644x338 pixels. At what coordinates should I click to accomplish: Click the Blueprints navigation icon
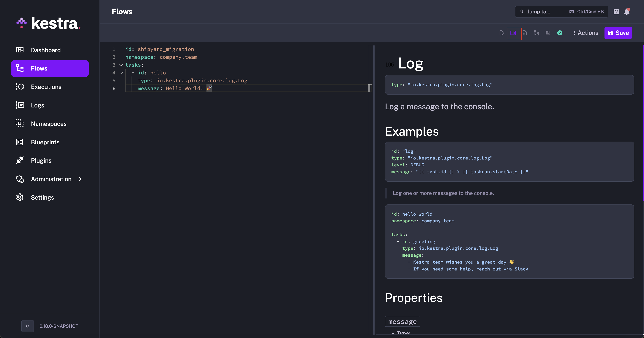coord(19,142)
